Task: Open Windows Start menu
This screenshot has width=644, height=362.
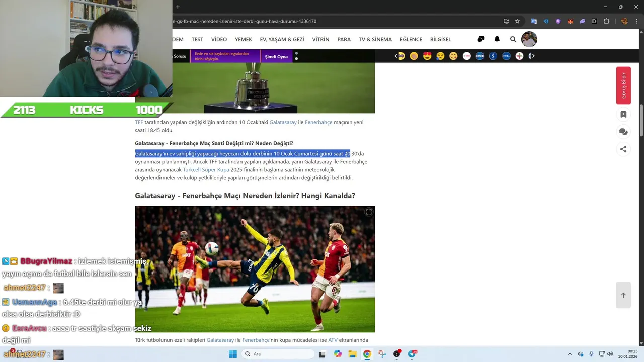Action: point(233,354)
